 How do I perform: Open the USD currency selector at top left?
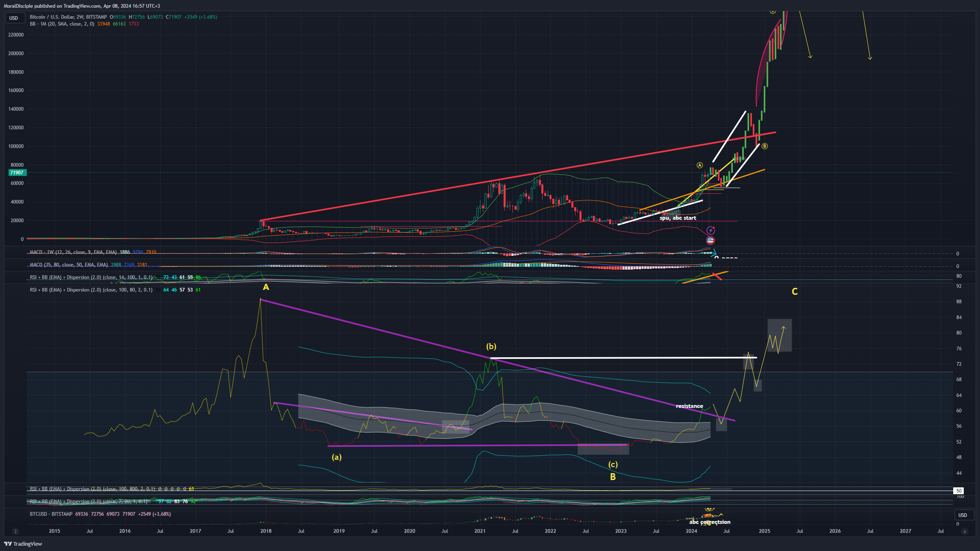tap(15, 18)
